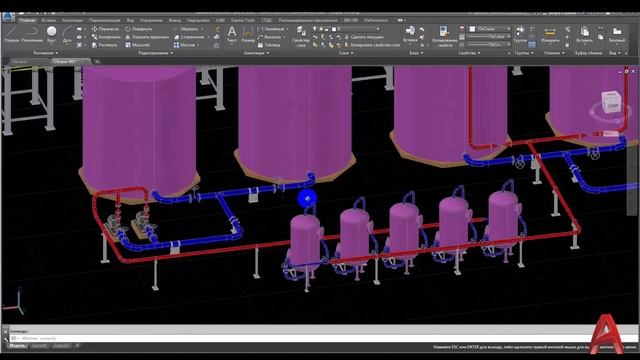The image size is (640, 360).
Task: Click the object color swatch
Action: tap(472, 29)
